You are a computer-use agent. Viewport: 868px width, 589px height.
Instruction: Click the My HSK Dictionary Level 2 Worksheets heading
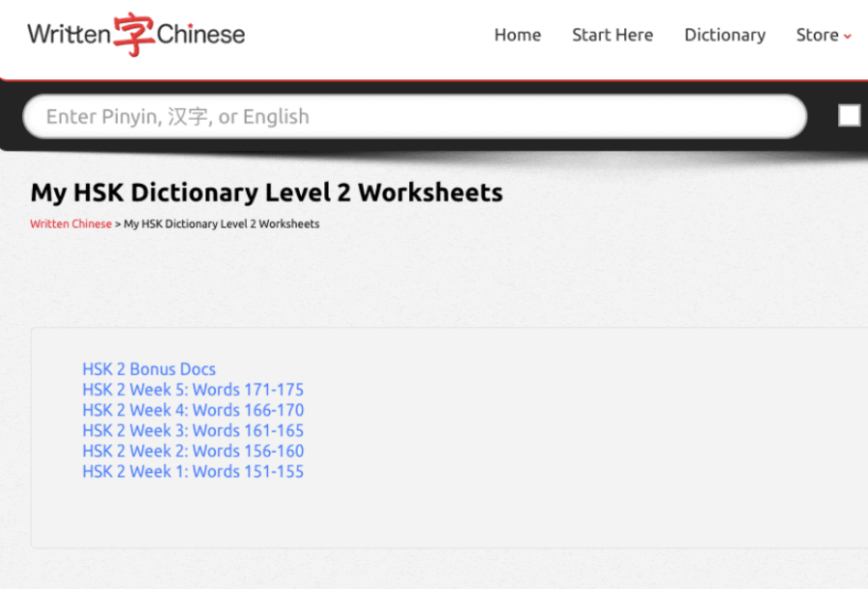coord(266,192)
